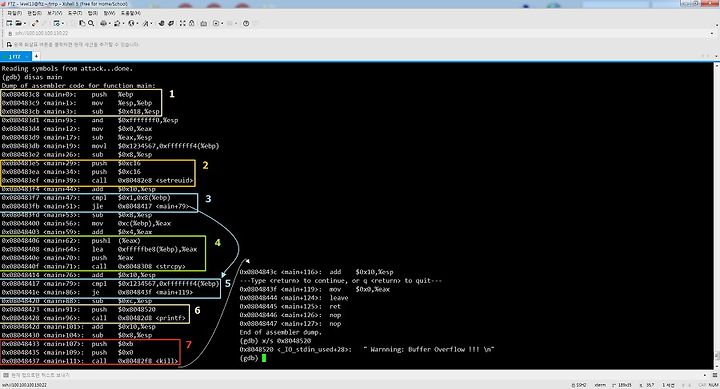Click the "call 0x80482f8 <kill>" line

90,361
